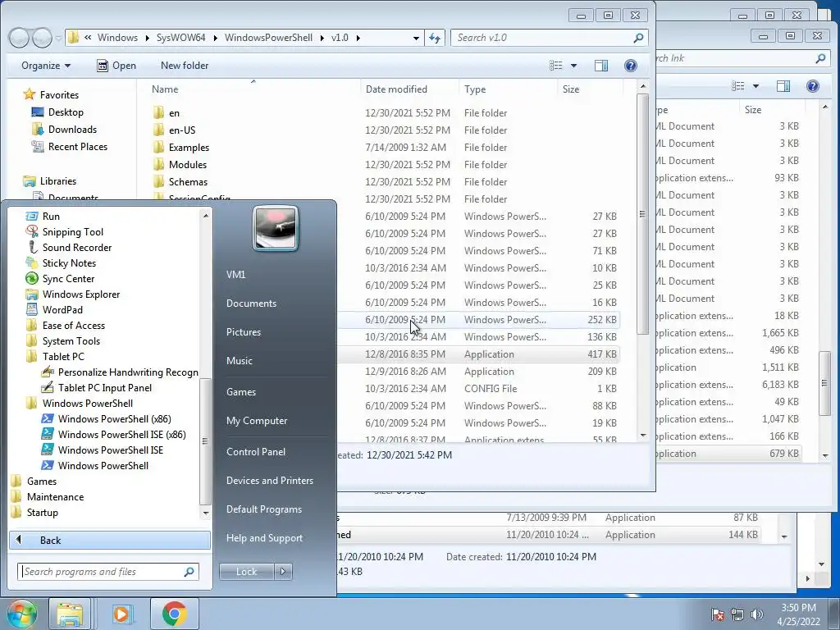The height and width of the screenshot is (630, 840).
Task: Click the Start menu programs list scrollbar
Action: click(x=205, y=442)
